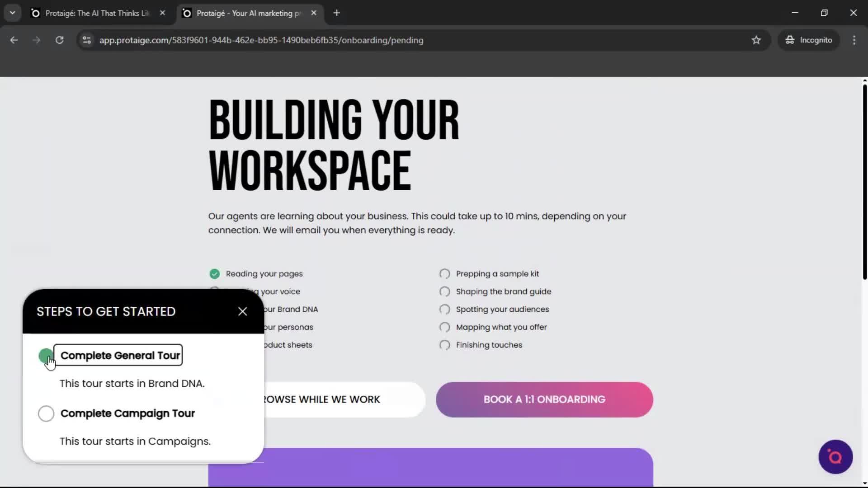
Task: Open the browser menu via three-dot icon
Action: point(854,40)
